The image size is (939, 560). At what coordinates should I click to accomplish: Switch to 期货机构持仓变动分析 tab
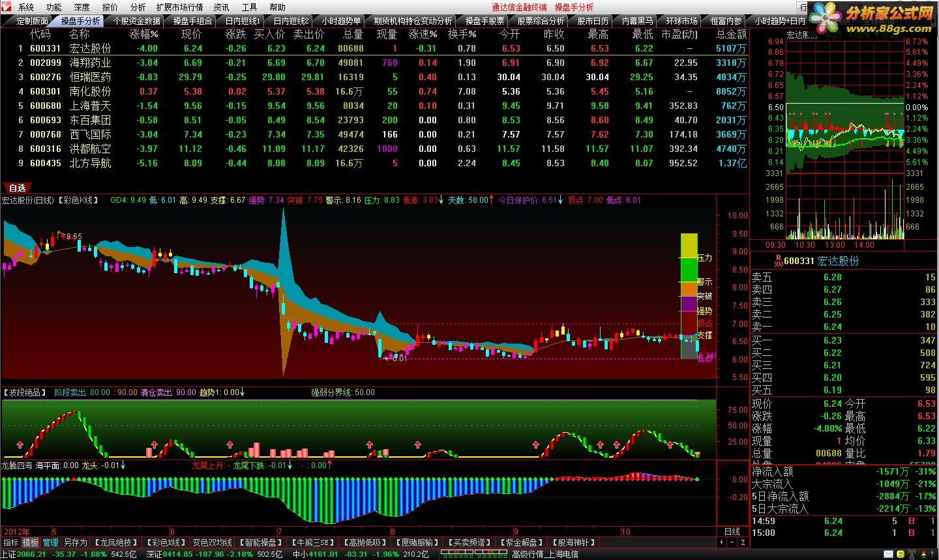[x=413, y=21]
